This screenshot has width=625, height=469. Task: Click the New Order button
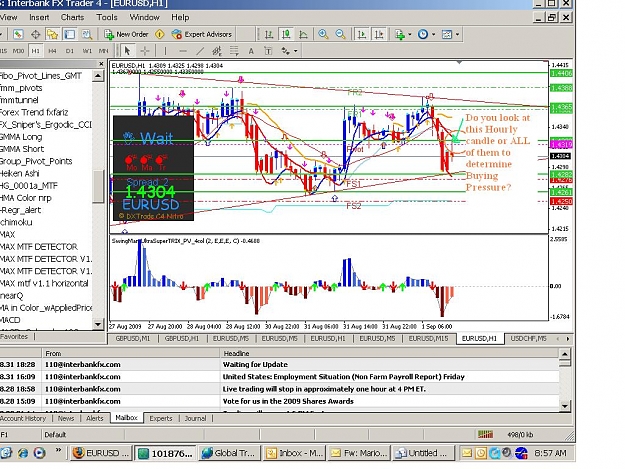click(x=126, y=35)
